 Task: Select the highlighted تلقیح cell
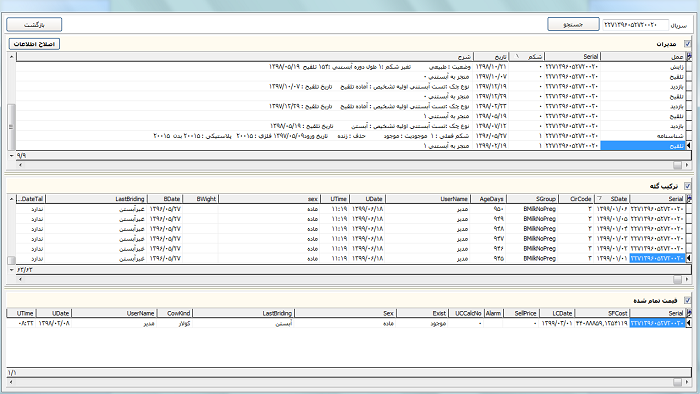[643, 145]
